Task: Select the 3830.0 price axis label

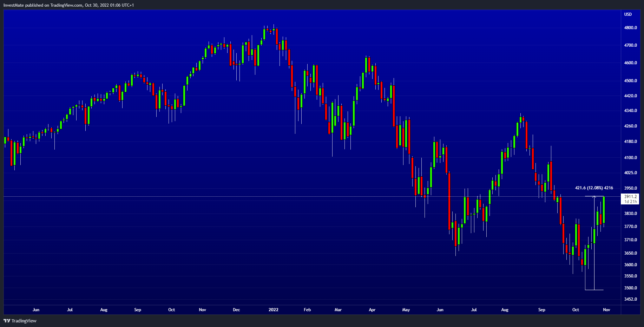Action: pyautogui.click(x=631, y=214)
